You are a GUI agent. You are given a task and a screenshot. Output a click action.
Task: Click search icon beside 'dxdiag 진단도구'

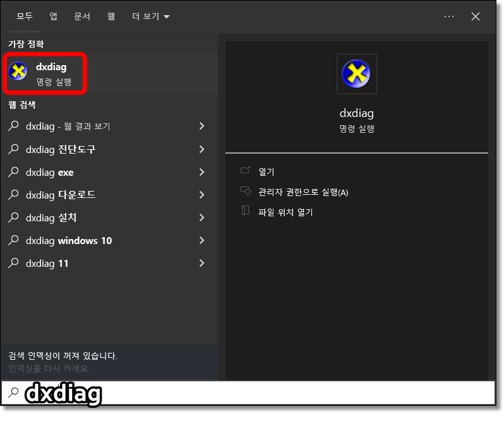click(x=13, y=149)
